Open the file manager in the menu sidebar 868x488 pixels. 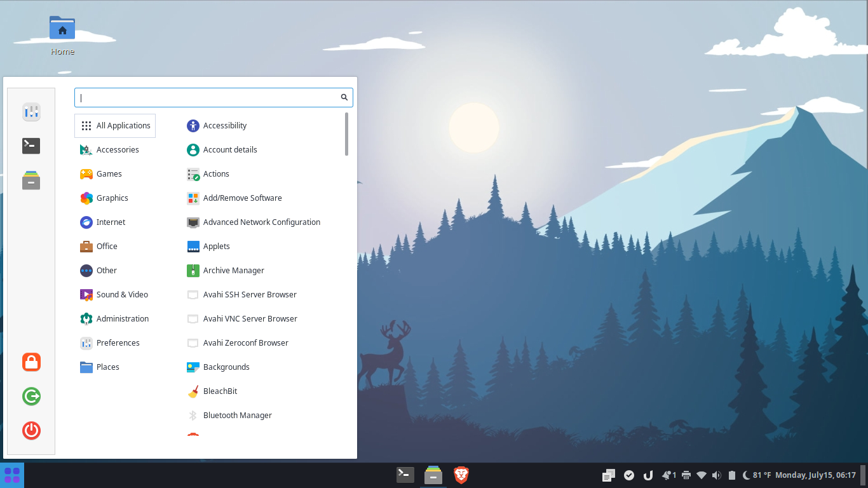point(31,180)
